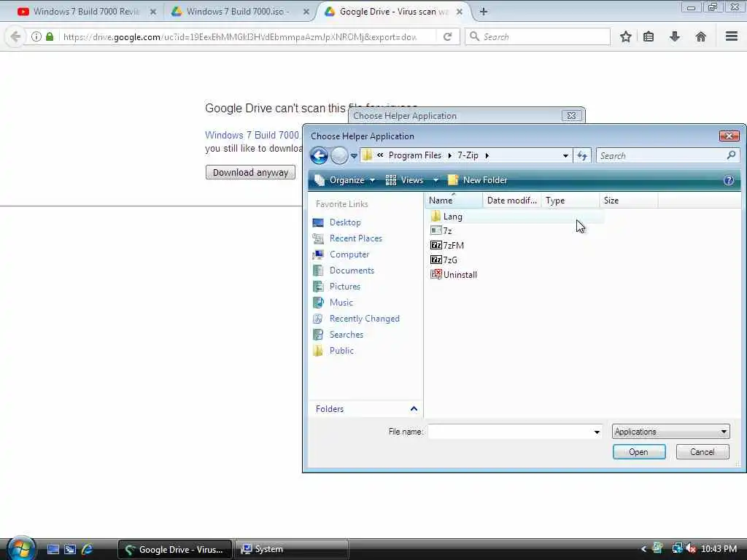Sort by the Type column header
This screenshot has width=747, height=560.
pos(570,201)
